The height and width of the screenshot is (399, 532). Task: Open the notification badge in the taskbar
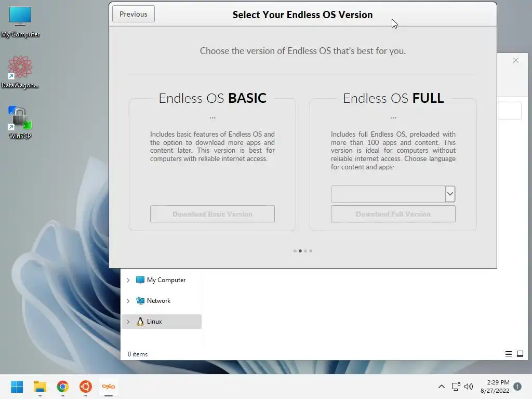point(517,387)
